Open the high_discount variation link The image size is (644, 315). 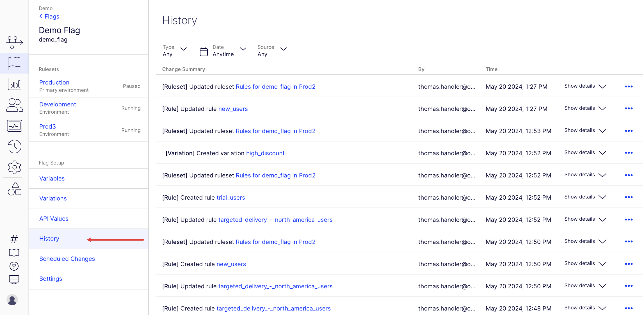(265, 153)
